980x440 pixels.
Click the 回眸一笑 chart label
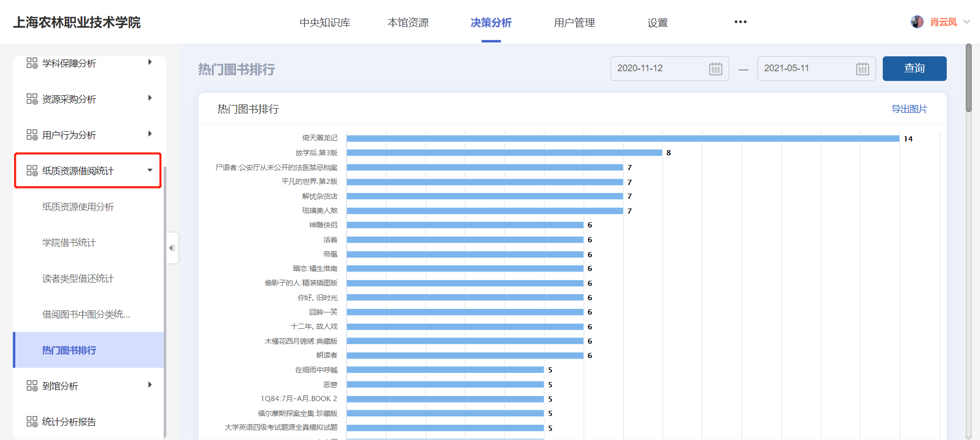tap(323, 312)
